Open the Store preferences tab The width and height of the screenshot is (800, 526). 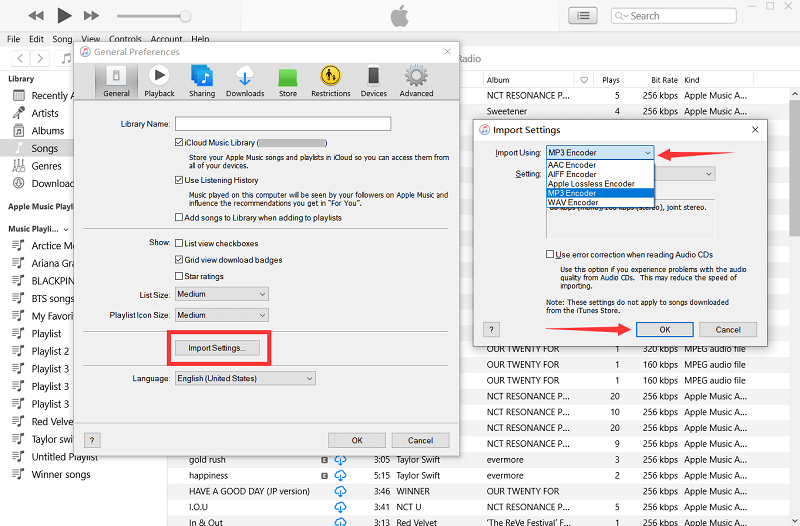[x=288, y=81]
